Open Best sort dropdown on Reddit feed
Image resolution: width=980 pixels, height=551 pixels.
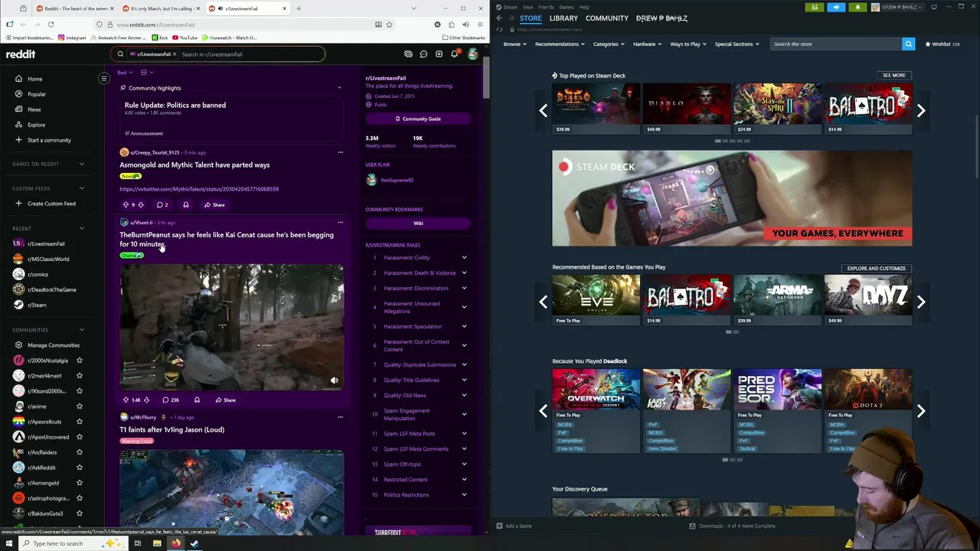[124, 73]
